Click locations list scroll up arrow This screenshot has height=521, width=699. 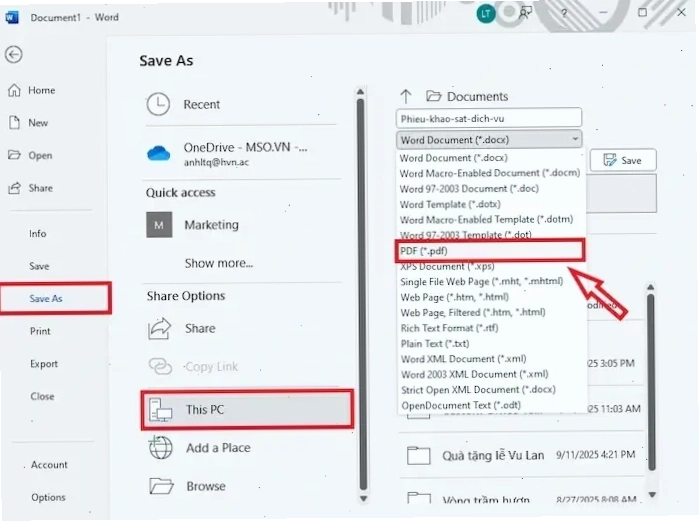coord(361,92)
